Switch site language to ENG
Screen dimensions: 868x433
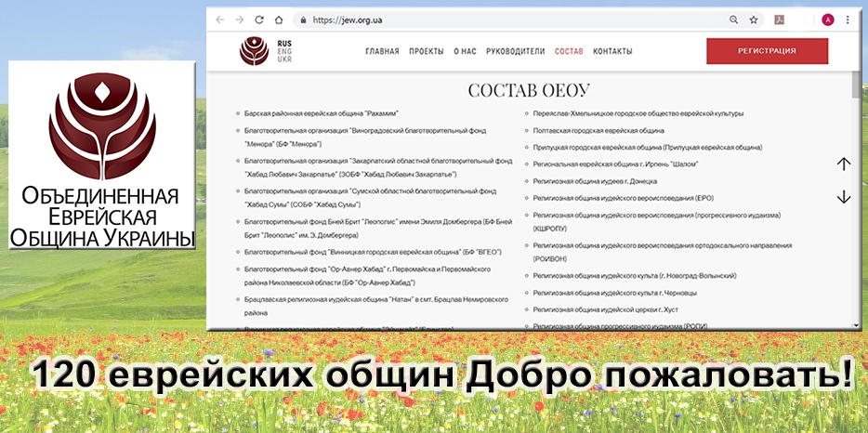284,51
